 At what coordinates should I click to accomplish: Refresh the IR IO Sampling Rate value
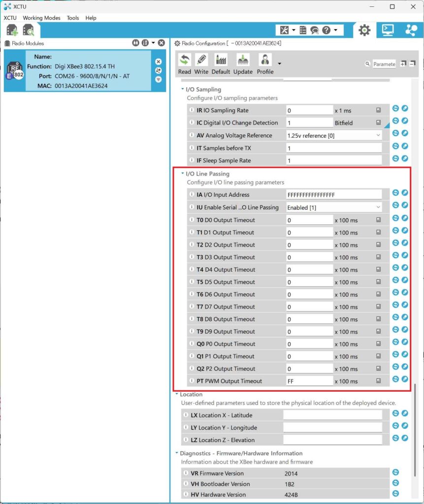point(396,108)
